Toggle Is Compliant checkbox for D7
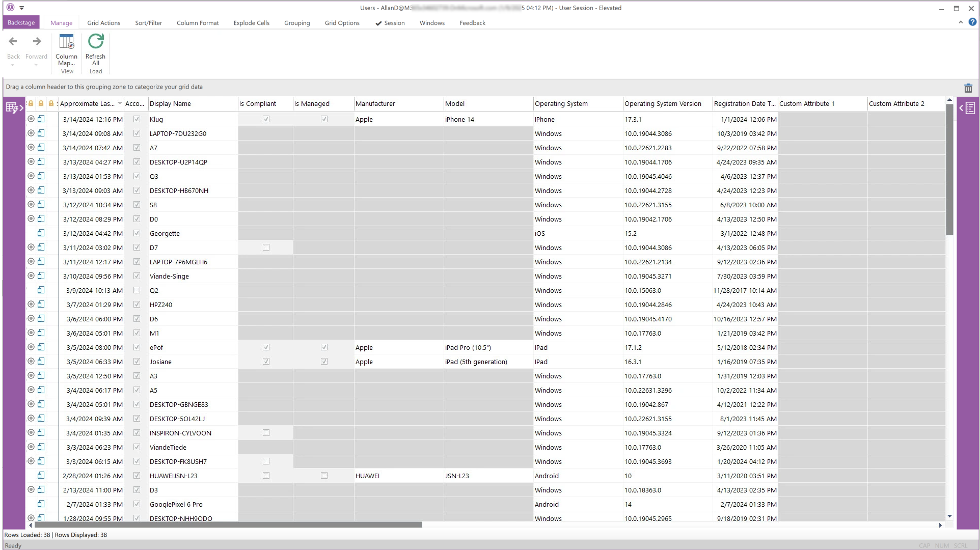This screenshot has width=980, height=550. point(266,248)
